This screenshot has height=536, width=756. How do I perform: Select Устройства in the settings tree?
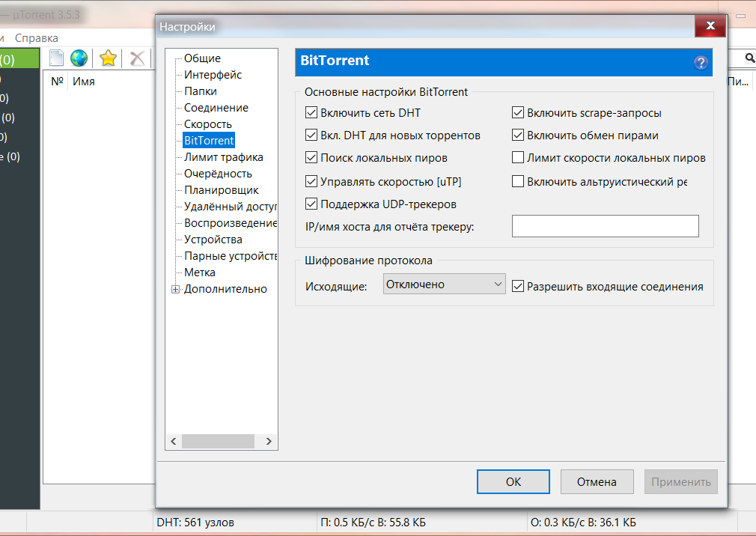pos(213,240)
